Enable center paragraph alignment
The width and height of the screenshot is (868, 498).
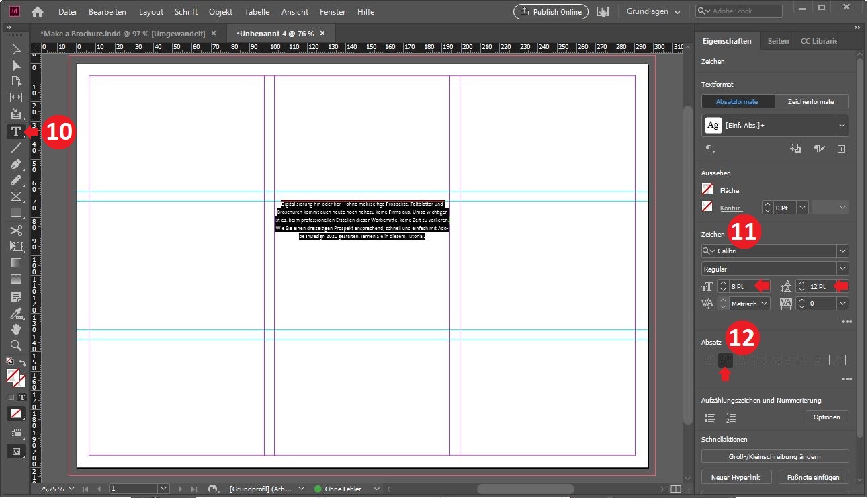tap(726, 360)
